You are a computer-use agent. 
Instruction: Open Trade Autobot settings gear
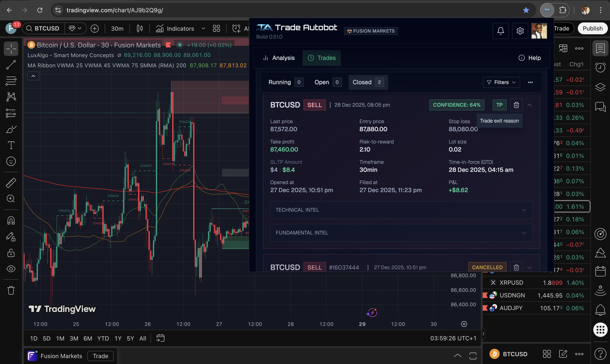[520, 31]
